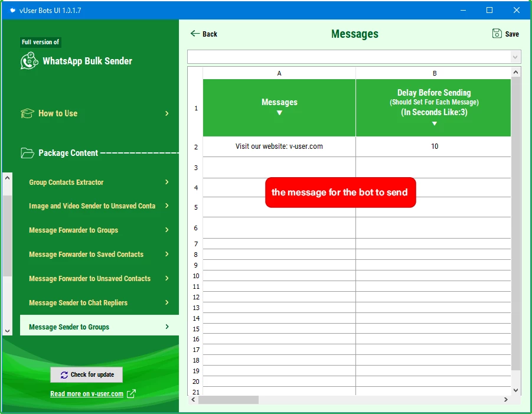This screenshot has width=532, height=414.
Task: Click the grid horizontal scrollbar right arrow
Action: click(x=505, y=399)
